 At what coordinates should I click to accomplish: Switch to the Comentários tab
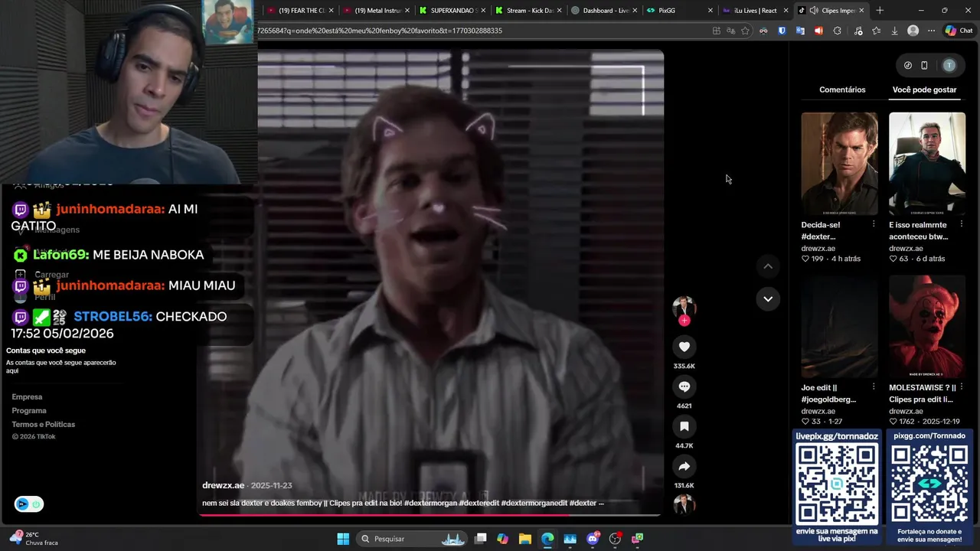[842, 90]
